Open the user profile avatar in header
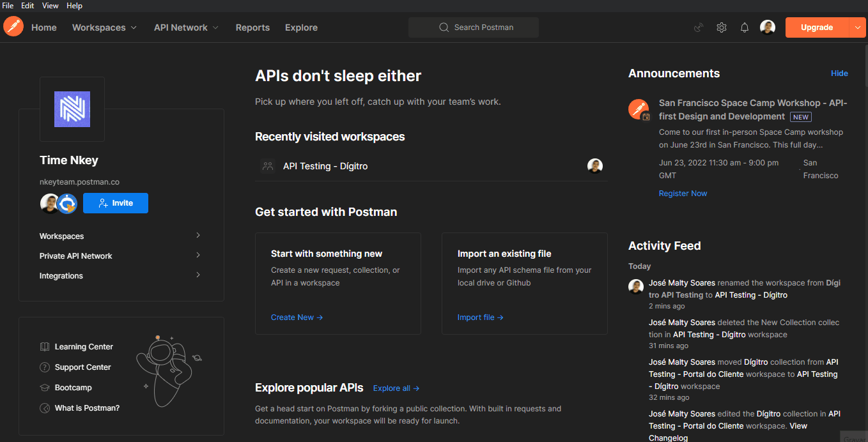The image size is (868, 442). click(768, 27)
